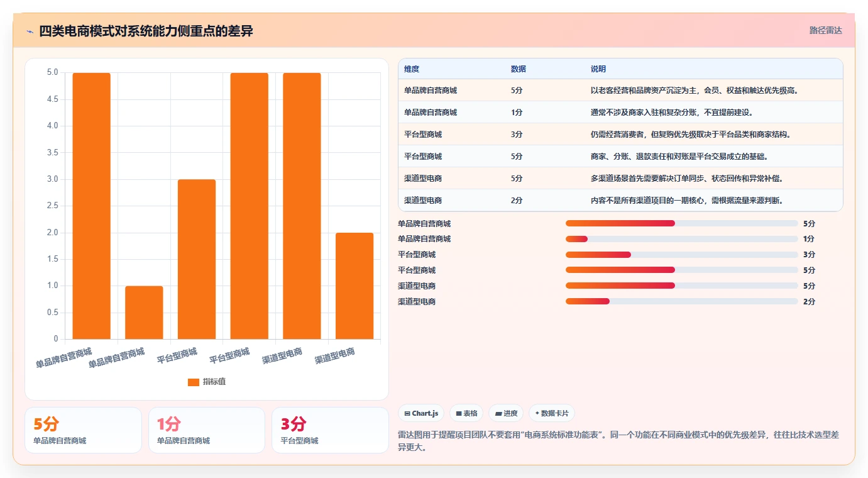The image size is (868, 478).
Task: Click the 平台型商城 progress bar showing 3分
Action: pyautogui.click(x=682, y=255)
